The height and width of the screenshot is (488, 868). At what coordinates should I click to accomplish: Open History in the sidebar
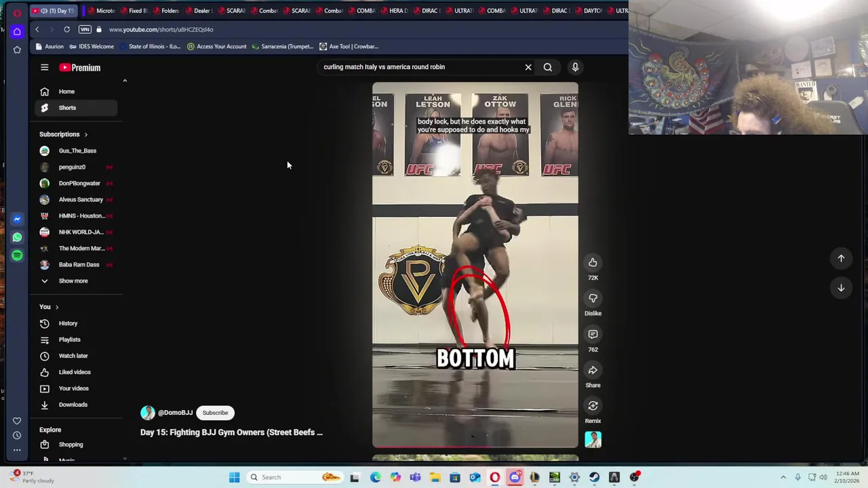[75, 323]
